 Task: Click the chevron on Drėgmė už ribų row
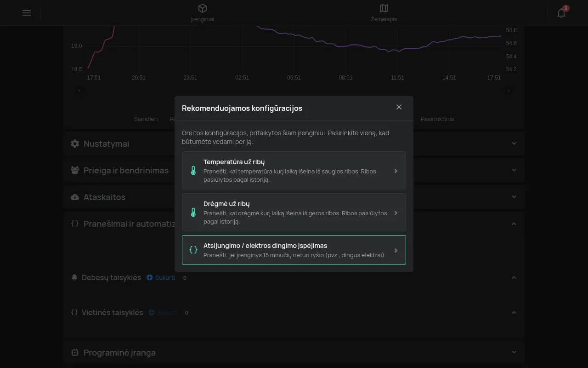click(396, 213)
